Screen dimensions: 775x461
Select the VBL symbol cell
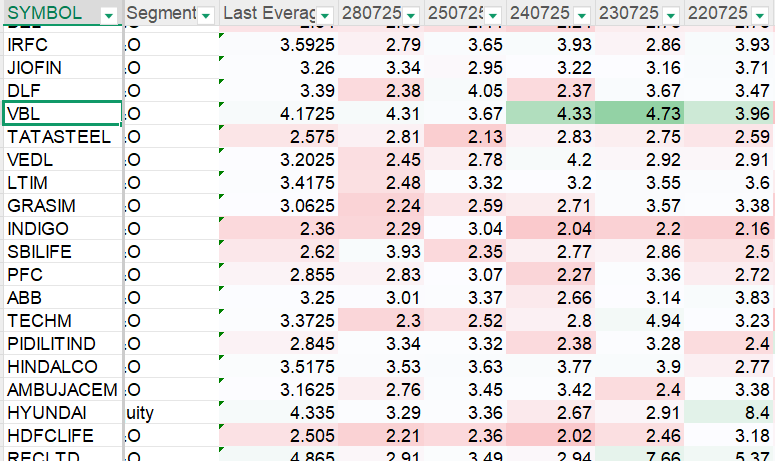[x=62, y=114]
